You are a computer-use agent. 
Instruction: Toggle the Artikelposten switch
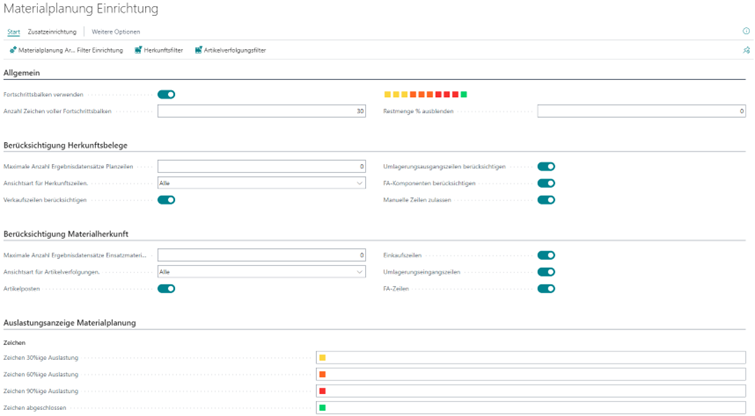[166, 289]
